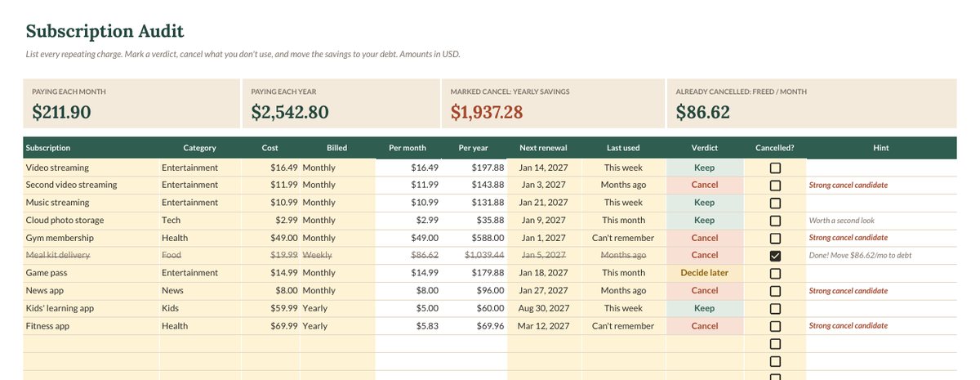Check the Cancelled box for Music streaming
The image size is (980, 380).
point(775,203)
